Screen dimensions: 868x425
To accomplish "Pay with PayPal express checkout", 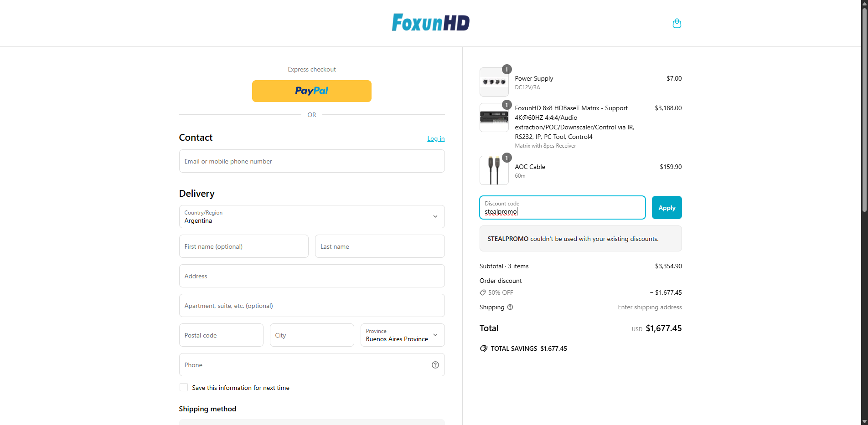I will coord(312,91).
